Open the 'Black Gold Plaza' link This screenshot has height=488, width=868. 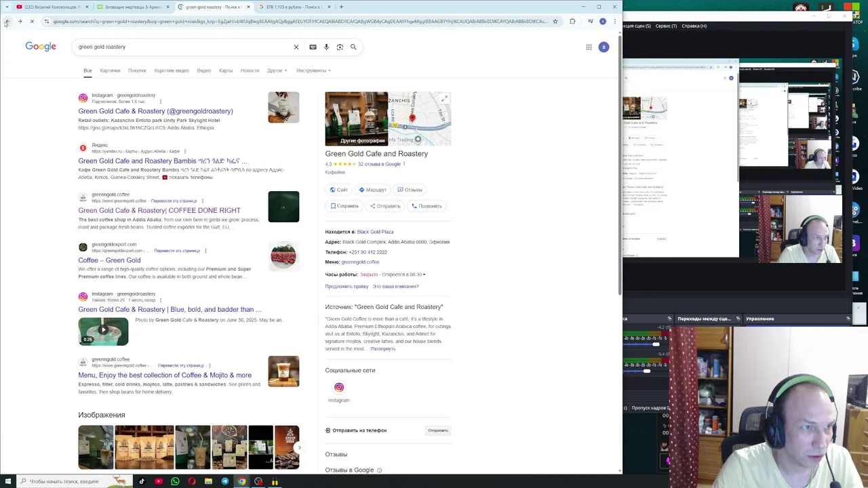coord(375,232)
